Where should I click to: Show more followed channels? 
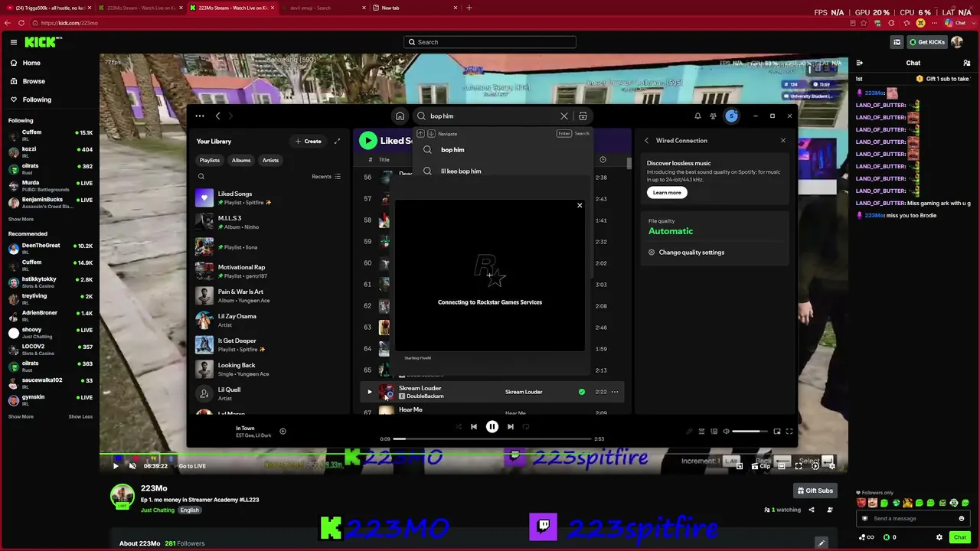(x=21, y=220)
